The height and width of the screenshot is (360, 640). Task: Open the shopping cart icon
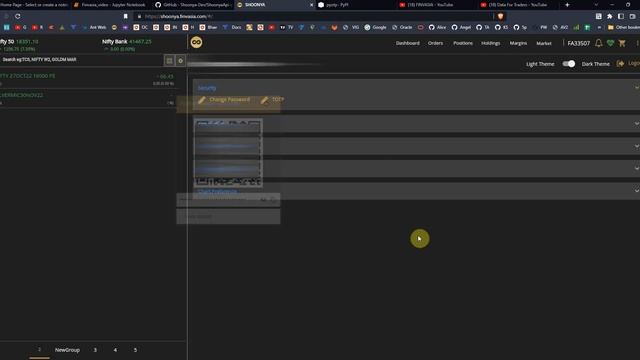(x=622, y=43)
